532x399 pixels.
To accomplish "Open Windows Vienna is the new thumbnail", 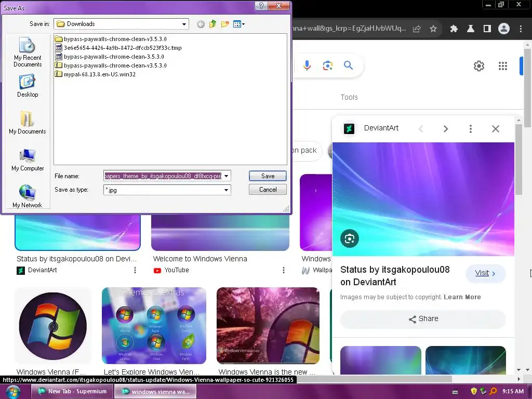I will (x=268, y=326).
